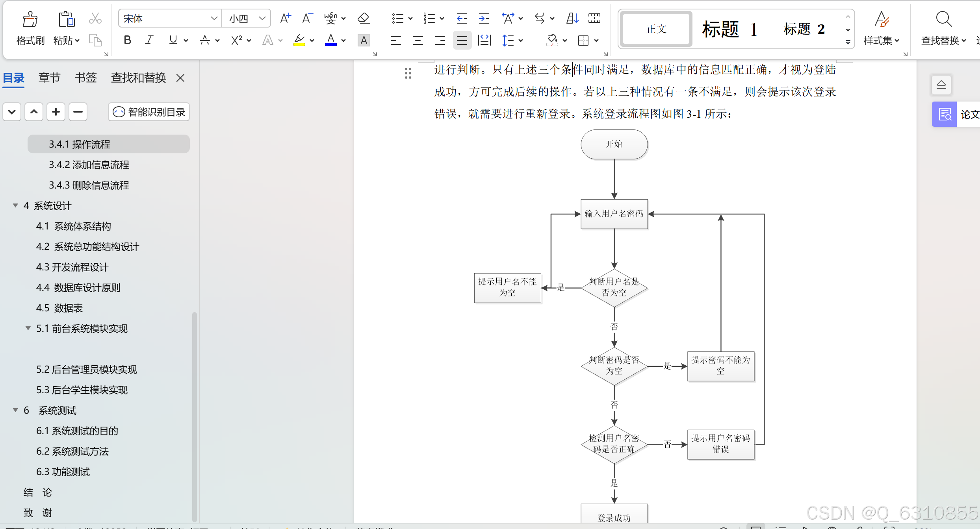
Task: Click the 论文 sidebar panel icon
Action: coord(944,114)
